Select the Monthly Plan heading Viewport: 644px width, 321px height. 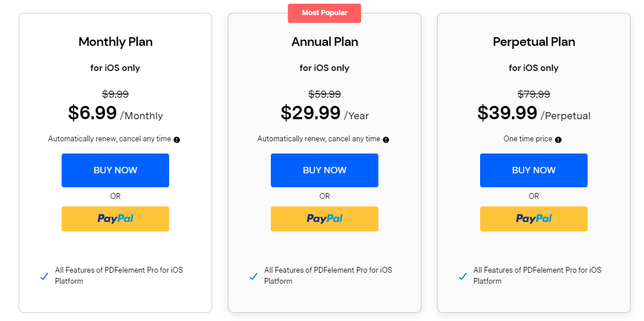click(x=115, y=42)
